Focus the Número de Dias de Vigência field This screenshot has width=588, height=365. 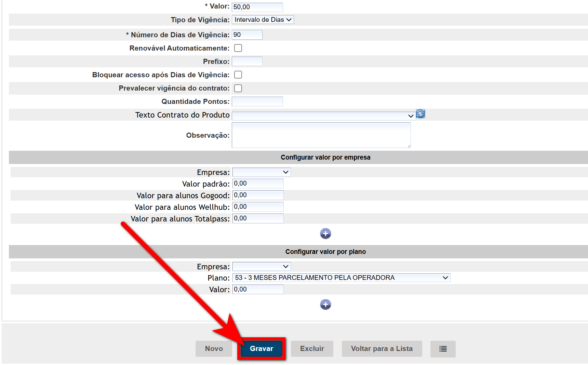(247, 35)
